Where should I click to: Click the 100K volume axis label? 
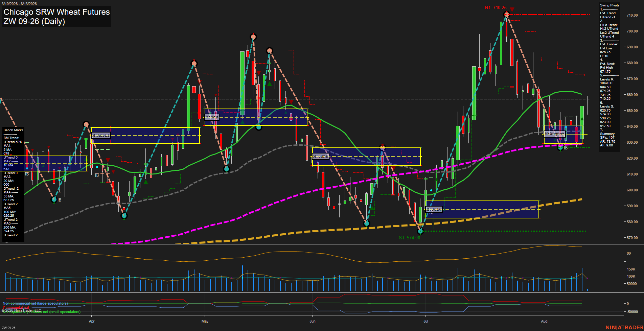pos(631,276)
